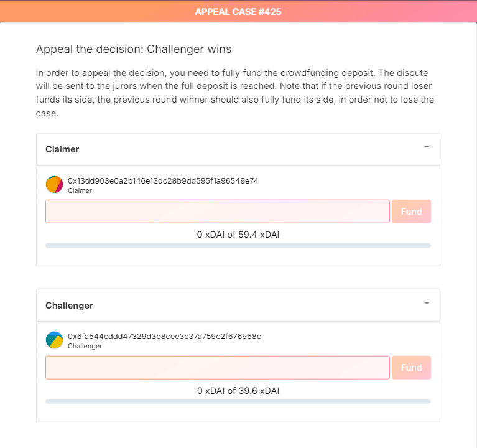Toggle the Claimer panel header
This screenshot has height=448, width=477.
pyautogui.click(x=238, y=149)
